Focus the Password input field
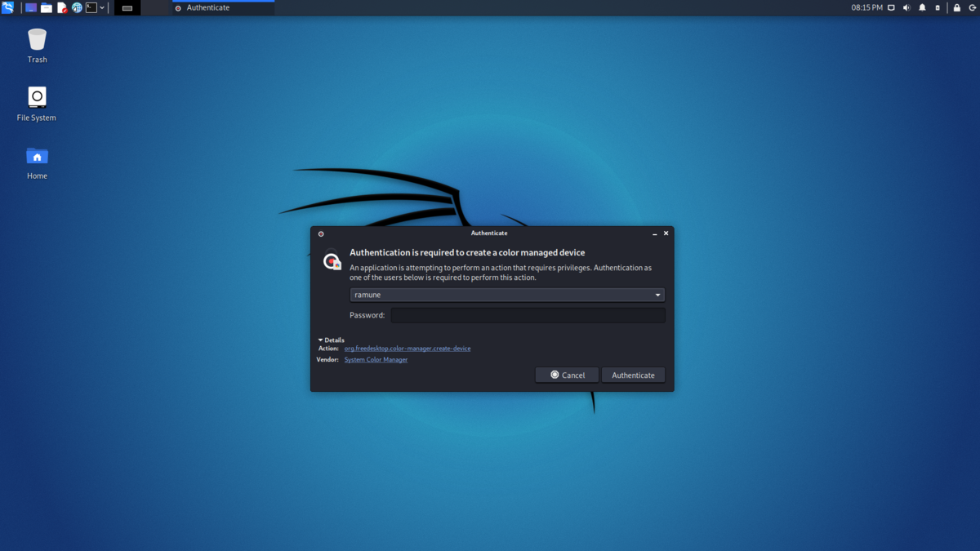Viewport: 980px width, 551px height. (x=528, y=315)
